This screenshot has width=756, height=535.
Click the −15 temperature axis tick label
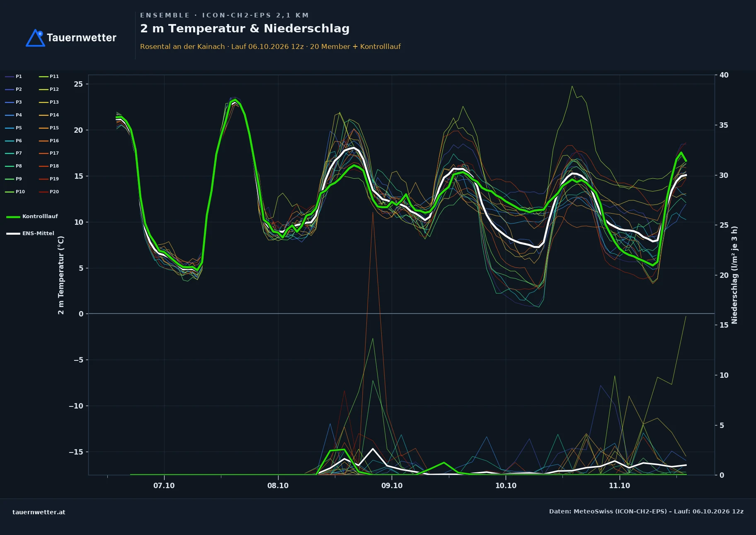click(76, 452)
